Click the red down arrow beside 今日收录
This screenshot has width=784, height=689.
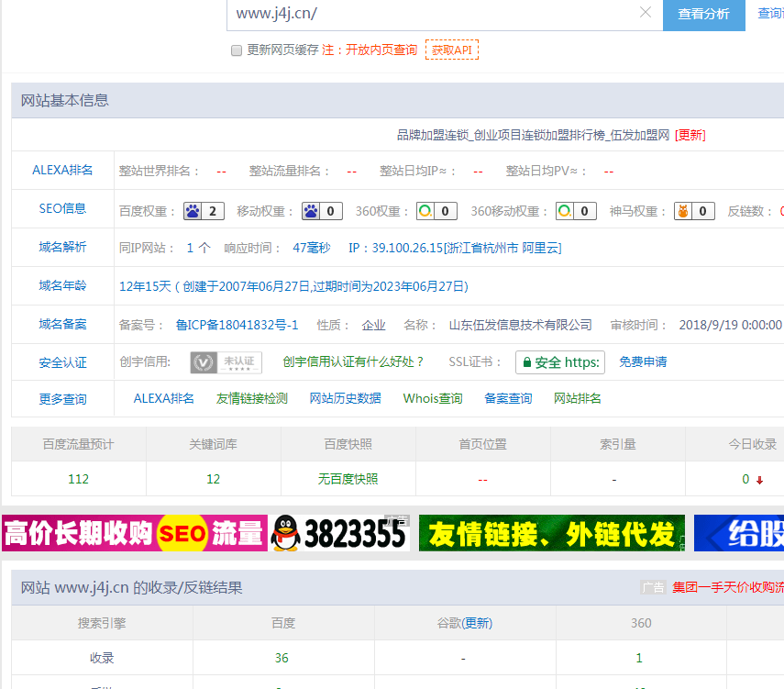(759, 480)
